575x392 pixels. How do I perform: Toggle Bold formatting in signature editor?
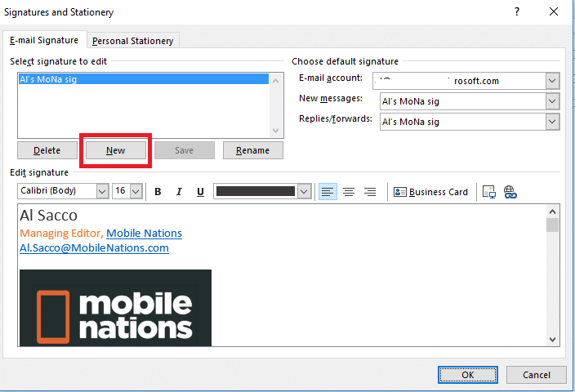[158, 192]
